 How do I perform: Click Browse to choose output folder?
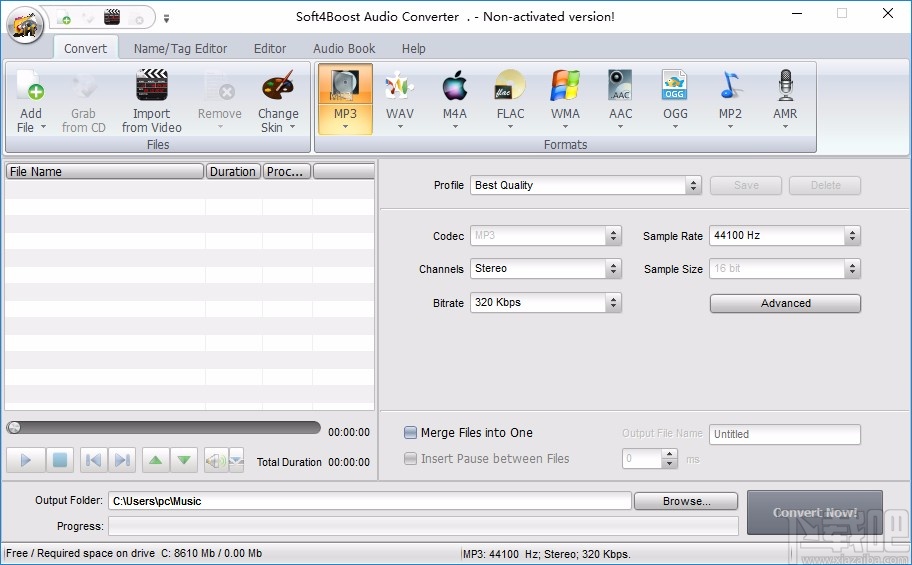pos(686,501)
